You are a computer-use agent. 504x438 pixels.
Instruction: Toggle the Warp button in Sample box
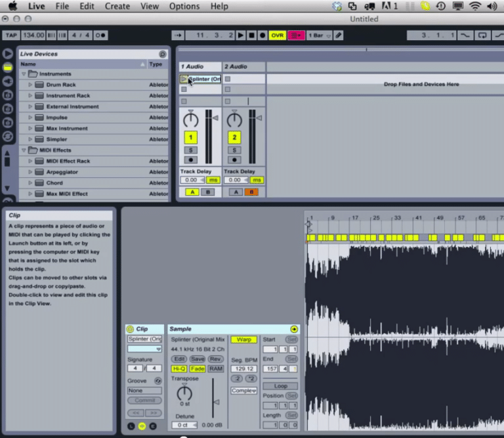point(244,339)
